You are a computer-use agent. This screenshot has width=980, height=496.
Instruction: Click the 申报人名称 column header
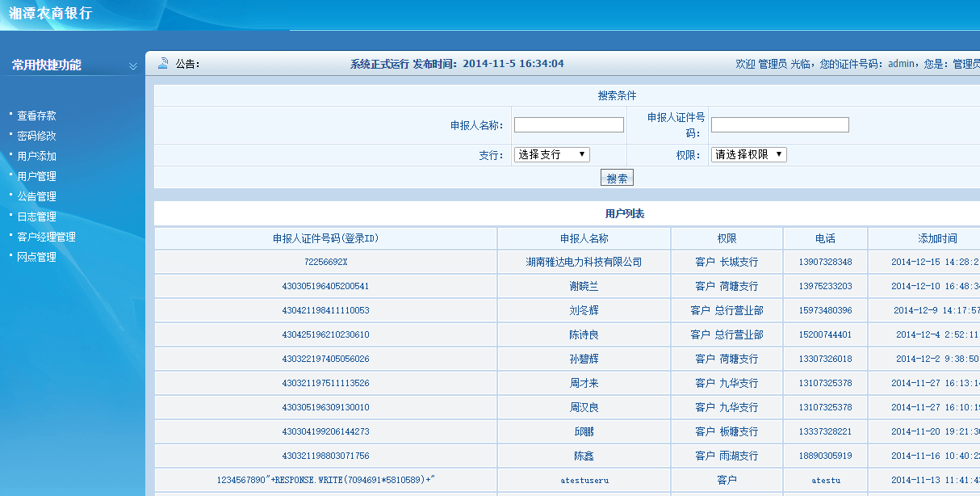(x=584, y=238)
